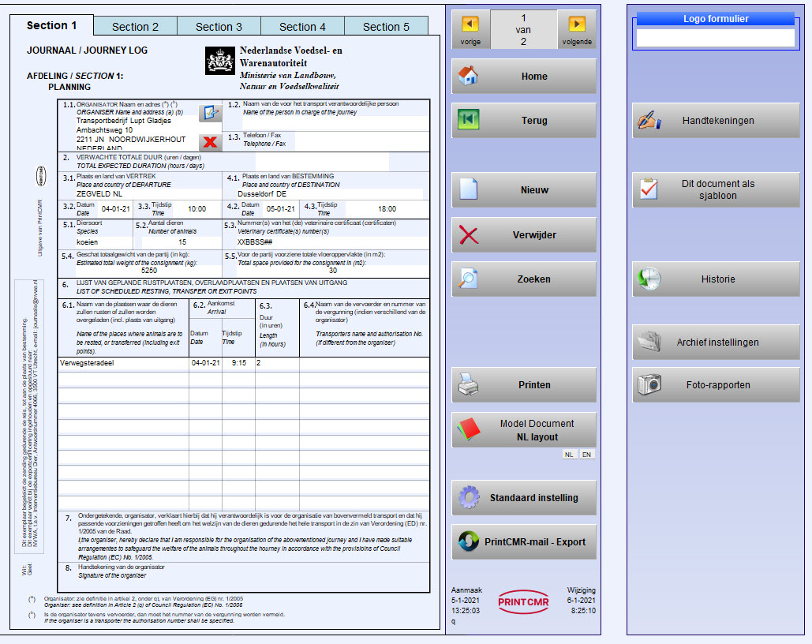Screen dimensions: 812x644
Task: Open Handtekeningen signatures
Action: (717, 121)
